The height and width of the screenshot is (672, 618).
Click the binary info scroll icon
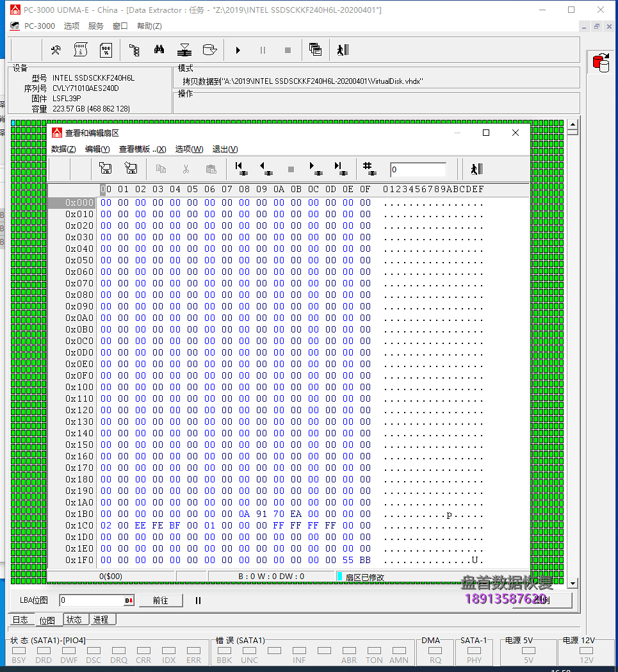[x=81, y=50]
